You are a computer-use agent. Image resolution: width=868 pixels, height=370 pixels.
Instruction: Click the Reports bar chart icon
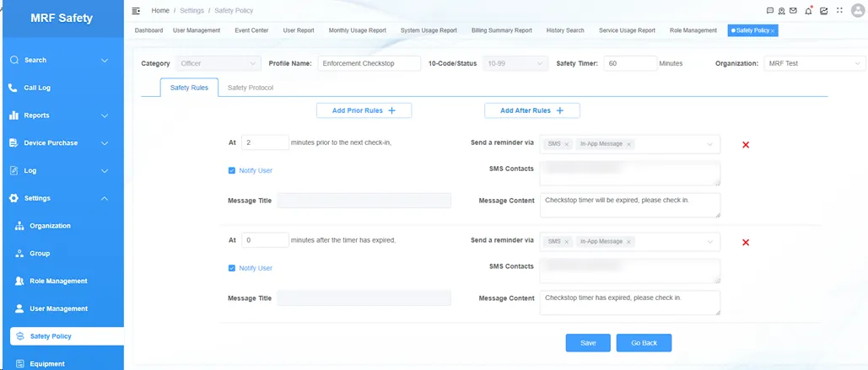[x=14, y=115]
